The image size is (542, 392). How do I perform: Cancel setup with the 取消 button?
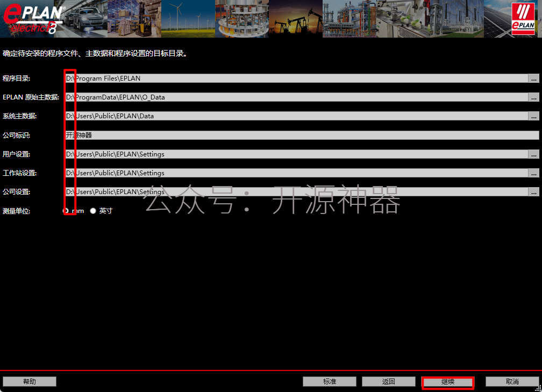click(x=512, y=381)
